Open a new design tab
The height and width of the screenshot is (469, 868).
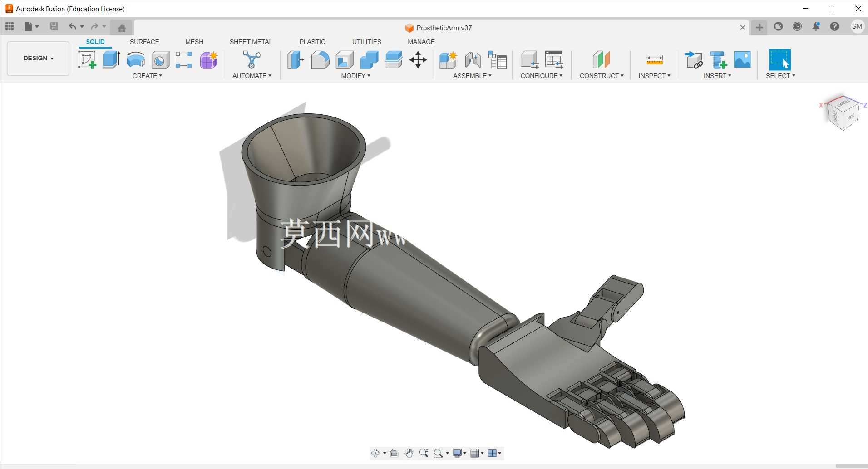point(759,27)
